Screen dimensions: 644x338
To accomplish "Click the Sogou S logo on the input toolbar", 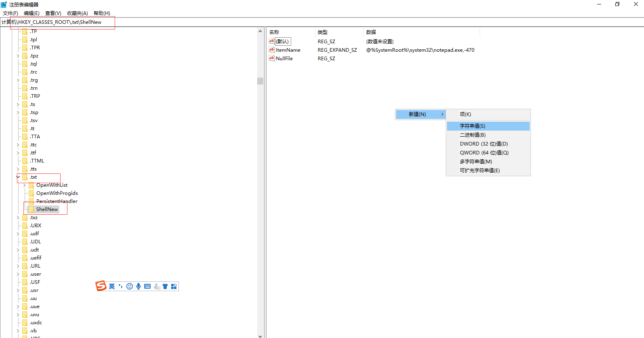I will (101, 286).
